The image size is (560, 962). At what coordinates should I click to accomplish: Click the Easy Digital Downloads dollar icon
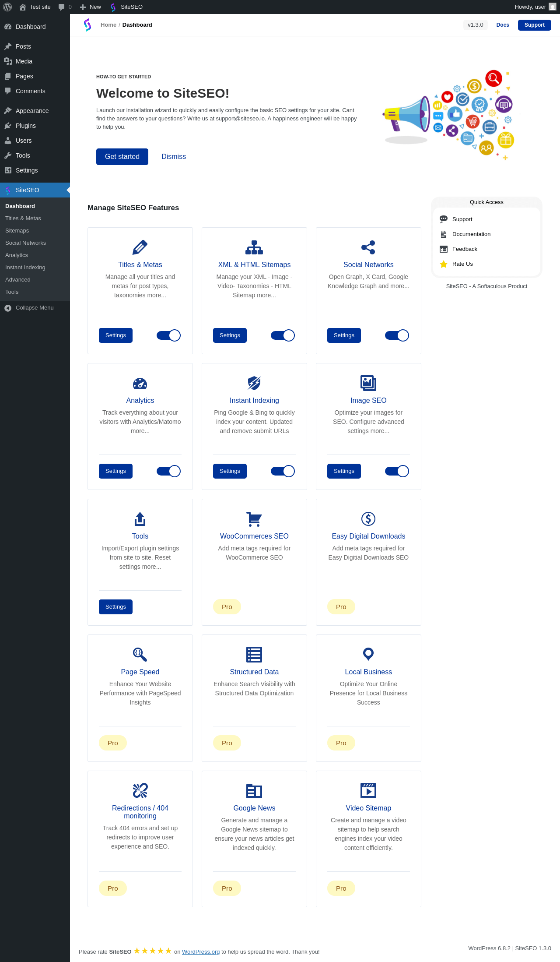click(368, 519)
